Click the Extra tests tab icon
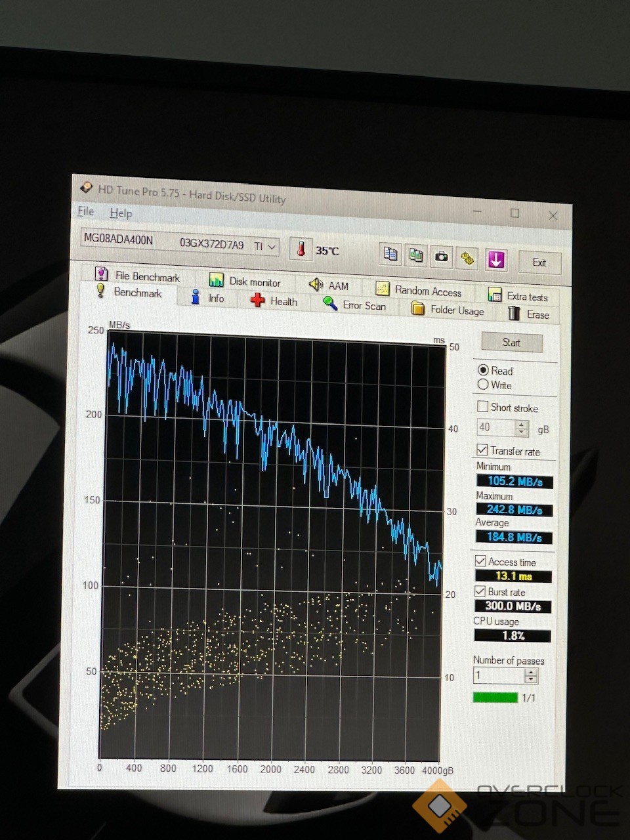Image resolution: width=630 pixels, height=840 pixels. [x=494, y=295]
